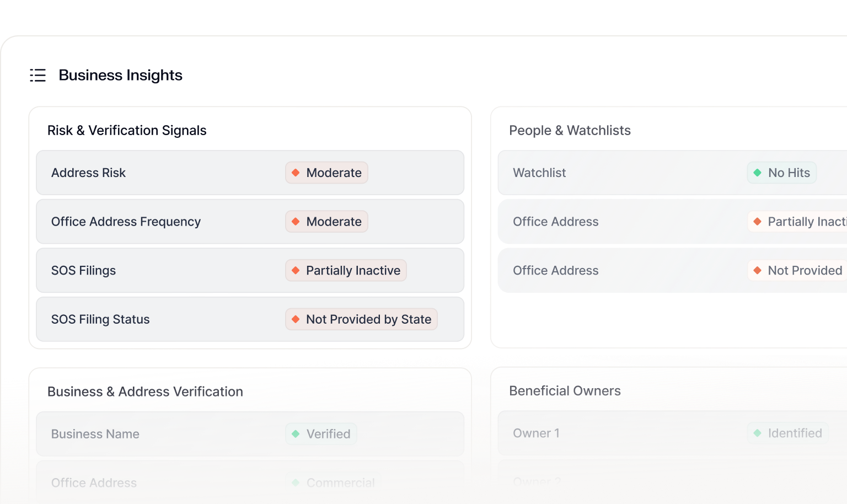Screen dimensions: 847x504
Task: Click the Commercial badge
Action: coord(334,483)
